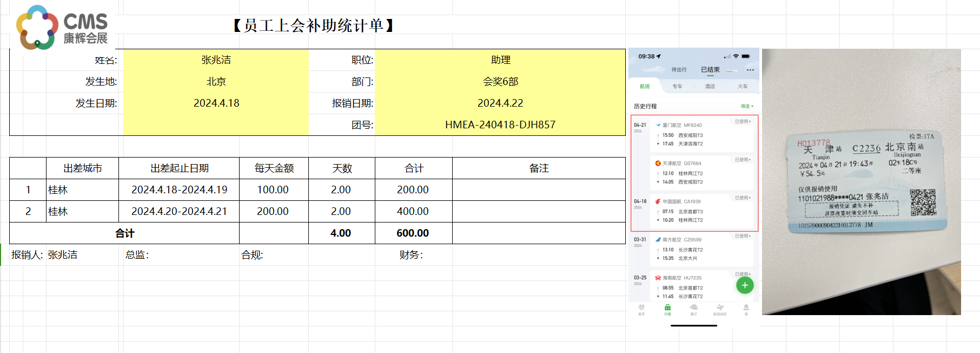This screenshot has width=980, height=353.
Task: Expand the 筛选 filter dropdown
Action: (747, 106)
